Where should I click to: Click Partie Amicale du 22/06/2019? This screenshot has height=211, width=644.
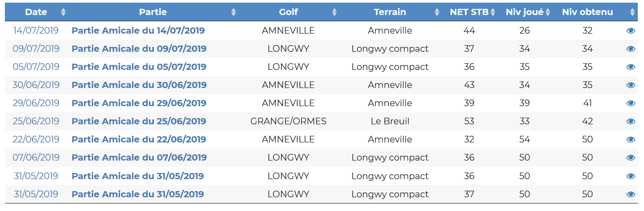tap(139, 140)
